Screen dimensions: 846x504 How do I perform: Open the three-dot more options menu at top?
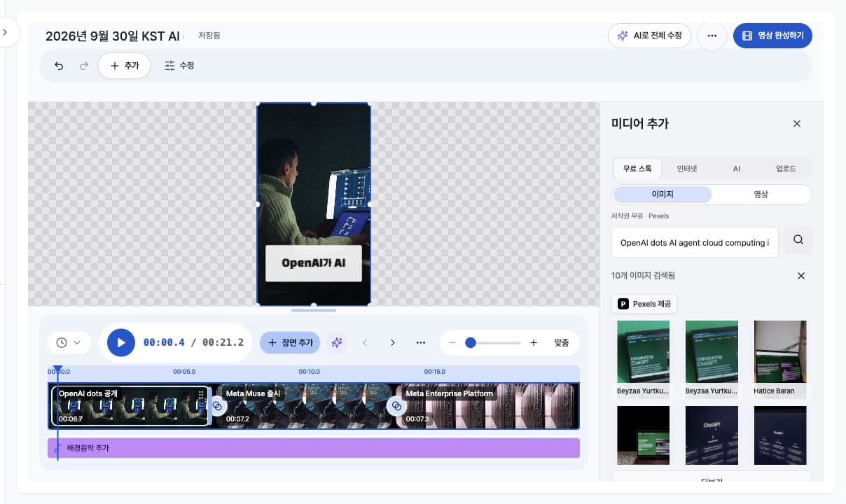point(712,36)
